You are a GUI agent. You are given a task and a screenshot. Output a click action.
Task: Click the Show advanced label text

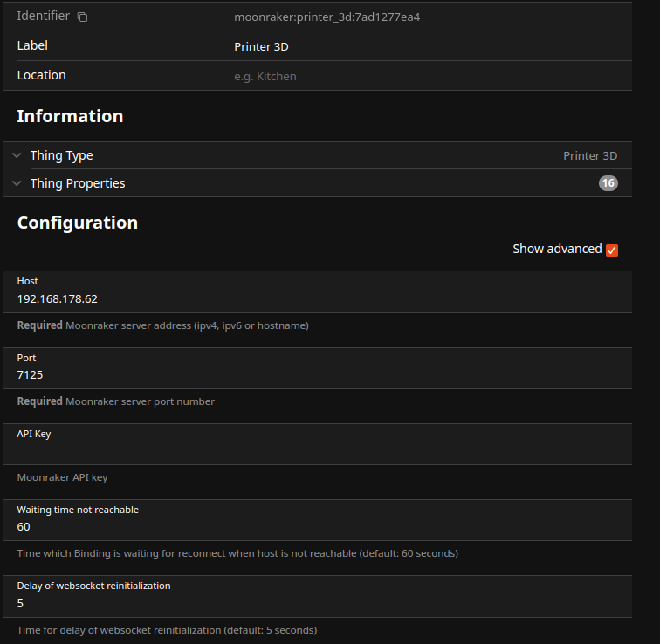click(556, 249)
